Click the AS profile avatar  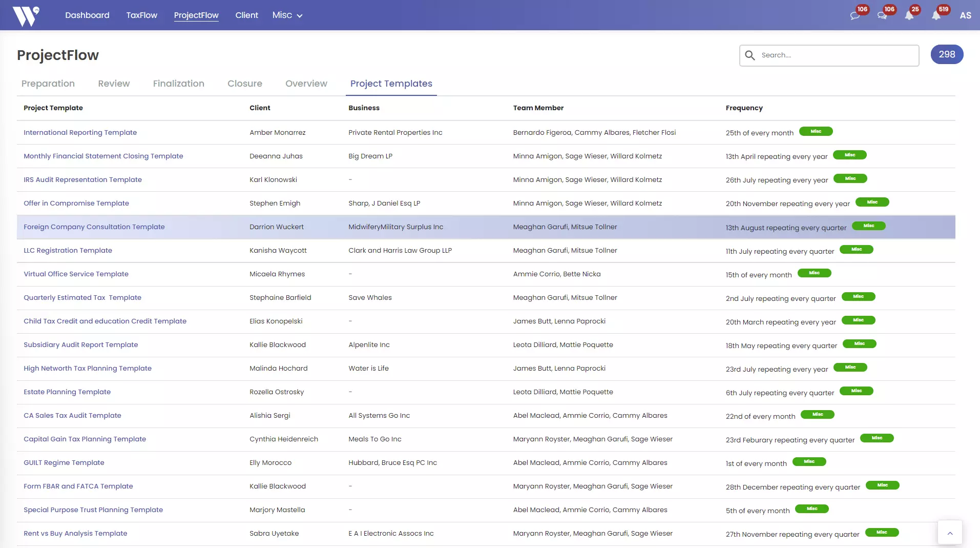click(965, 15)
